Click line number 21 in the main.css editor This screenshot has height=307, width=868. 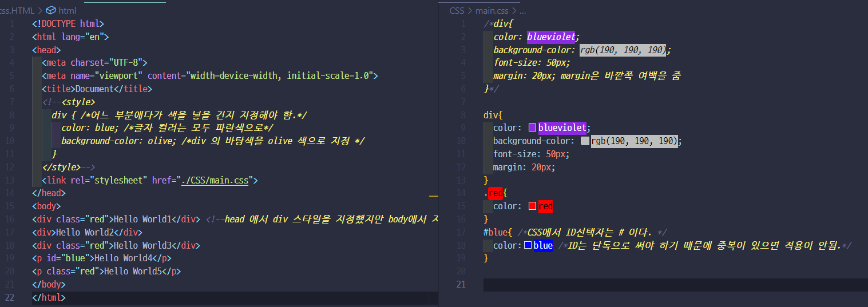click(462, 285)
